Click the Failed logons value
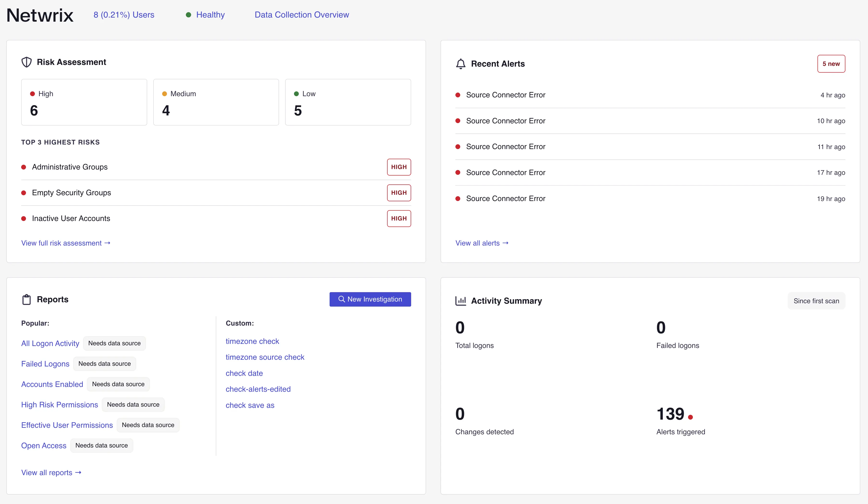Viewport: 868px width, 504px height. pos(661,328)
